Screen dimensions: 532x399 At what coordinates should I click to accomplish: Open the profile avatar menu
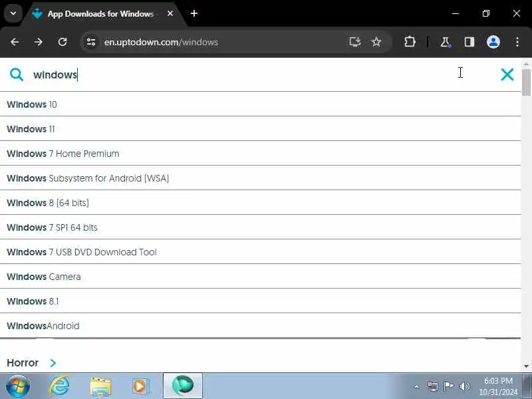[493, 42]
